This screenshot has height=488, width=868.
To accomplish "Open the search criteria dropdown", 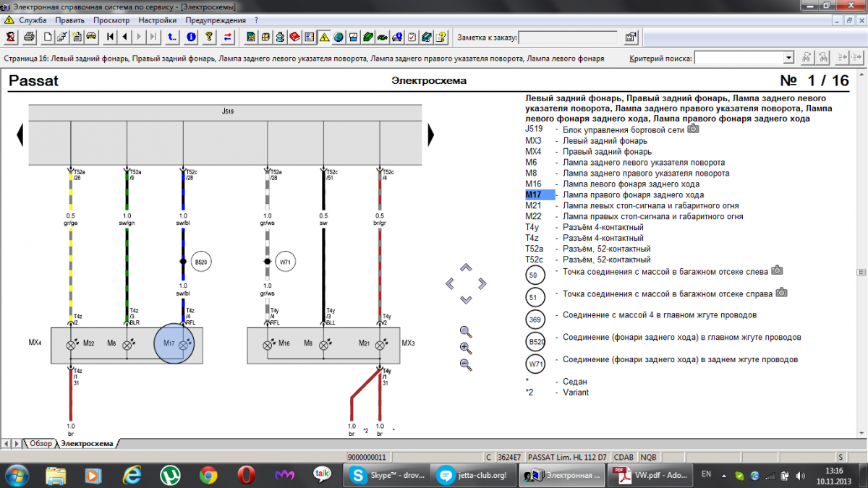I will tap(788, 58).
